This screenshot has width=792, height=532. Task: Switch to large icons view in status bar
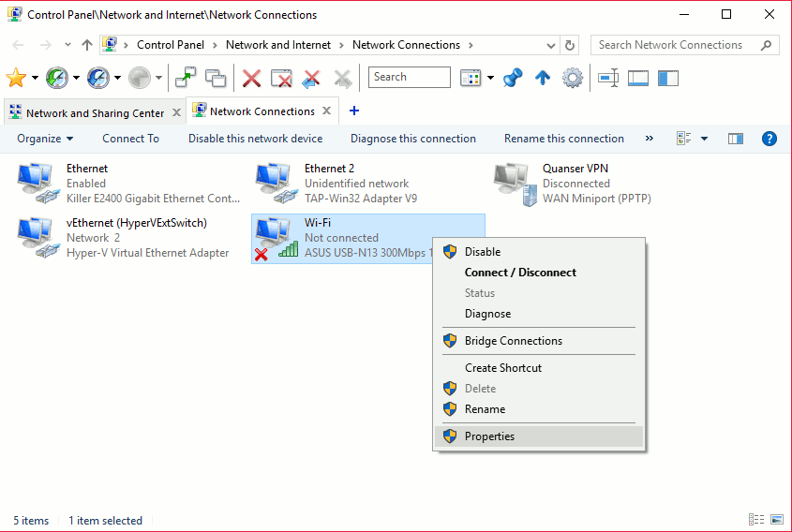776,520
